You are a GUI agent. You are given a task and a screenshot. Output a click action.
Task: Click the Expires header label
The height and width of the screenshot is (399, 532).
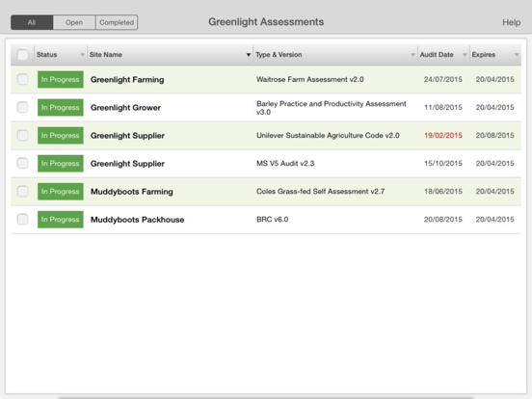coord(484,55)
